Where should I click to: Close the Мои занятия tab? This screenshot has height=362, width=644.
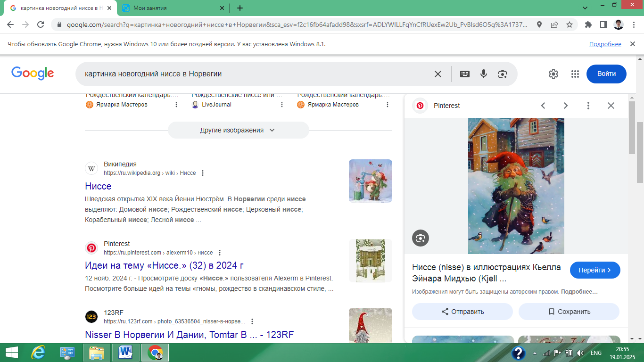(222, 8)
